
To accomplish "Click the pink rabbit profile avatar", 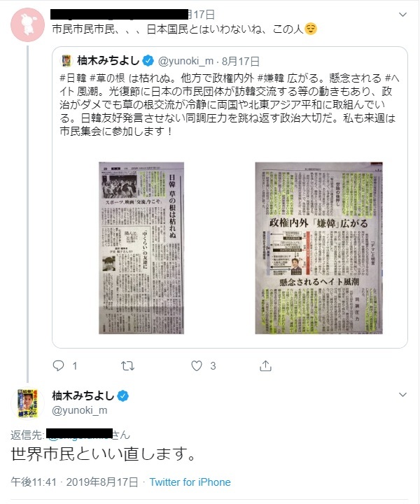I will pos(27,24).
